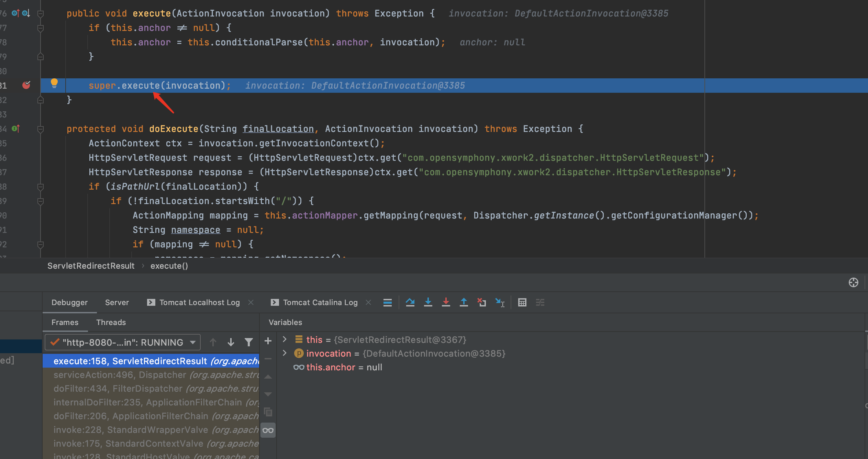Click the underlined namespace variable

(x=196, y=230)
